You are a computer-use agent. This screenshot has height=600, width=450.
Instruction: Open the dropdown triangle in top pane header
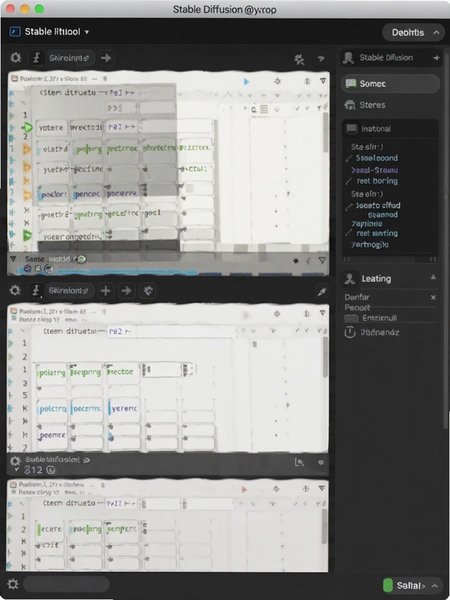[x=323, y=81]
